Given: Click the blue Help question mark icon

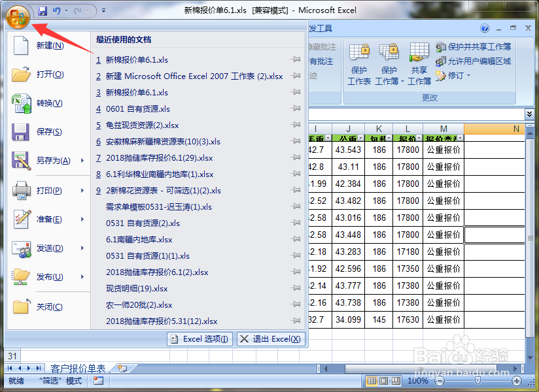Looking at the screenshot, I should point(485,28).
